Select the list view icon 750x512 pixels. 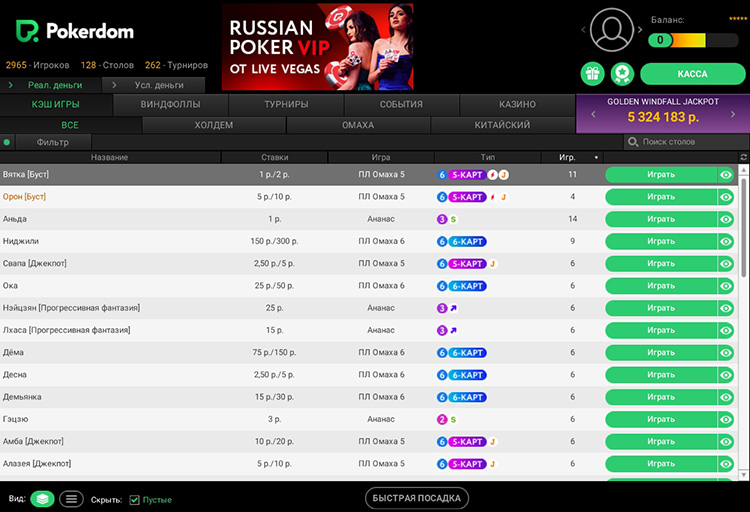pyautogui.click(x=71, y=499)
